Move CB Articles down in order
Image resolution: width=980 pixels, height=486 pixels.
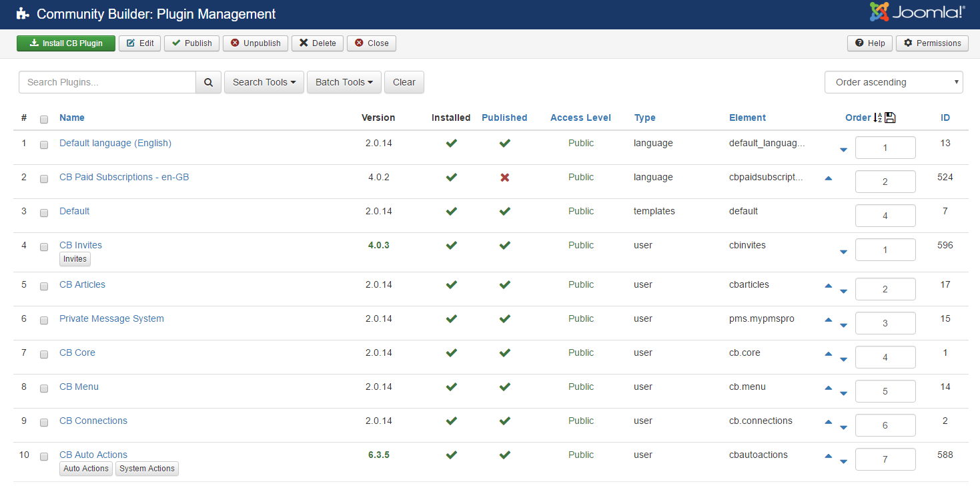click(x=843, y=292)
